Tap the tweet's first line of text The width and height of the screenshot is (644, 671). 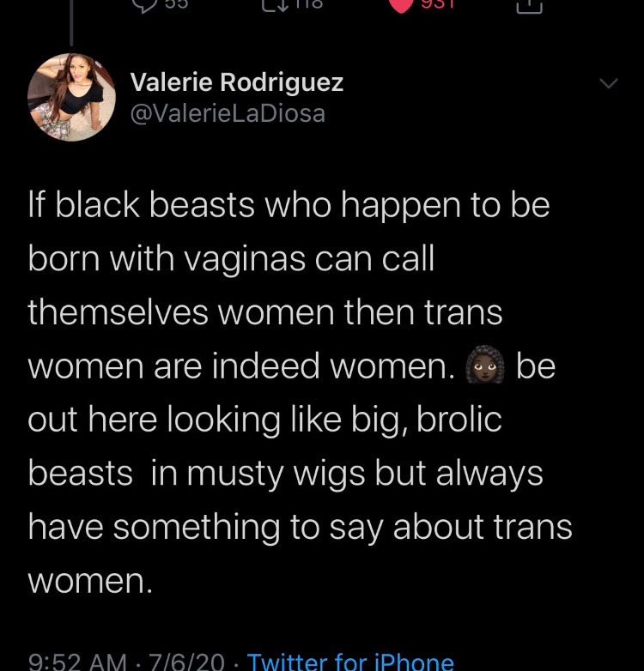tap(289, 206)
